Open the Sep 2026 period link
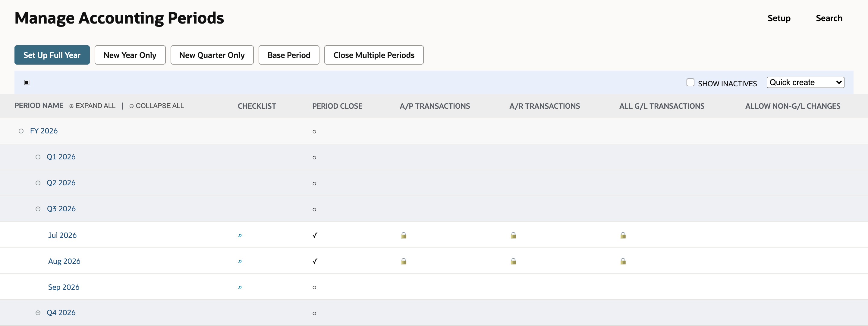Screen dimensions: 868x326 (x=64, y=287)
